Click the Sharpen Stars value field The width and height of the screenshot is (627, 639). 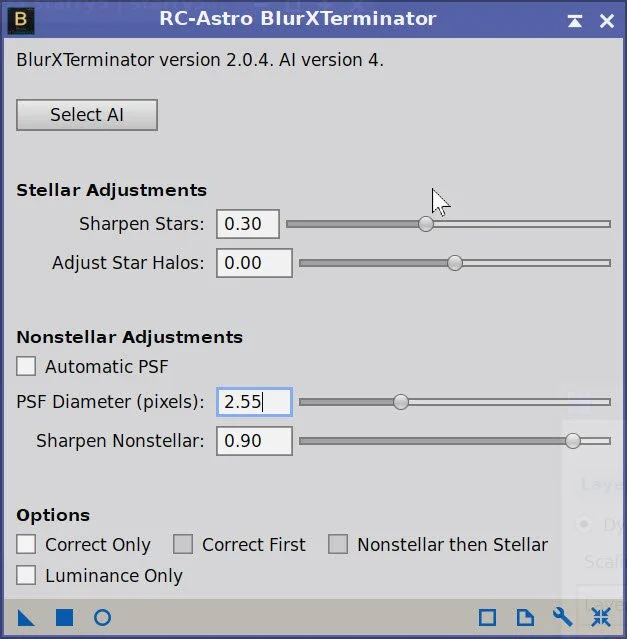[x=248, y=224]
